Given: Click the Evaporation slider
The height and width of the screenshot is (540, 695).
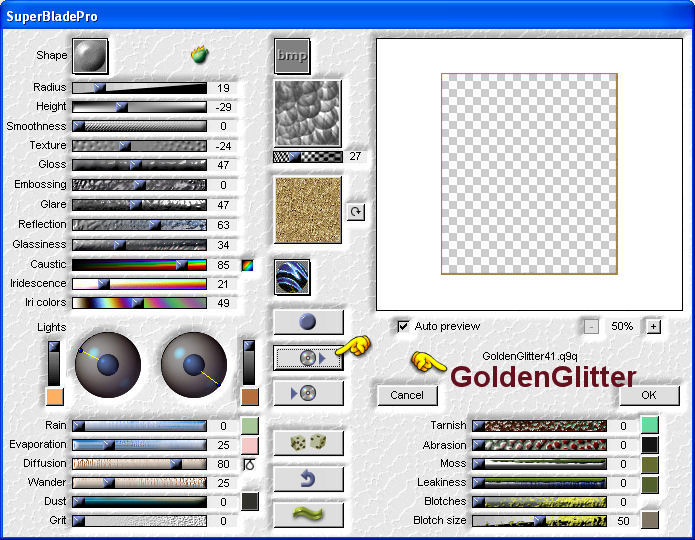Looking at the screenshot, I should [x=139, y=445].
